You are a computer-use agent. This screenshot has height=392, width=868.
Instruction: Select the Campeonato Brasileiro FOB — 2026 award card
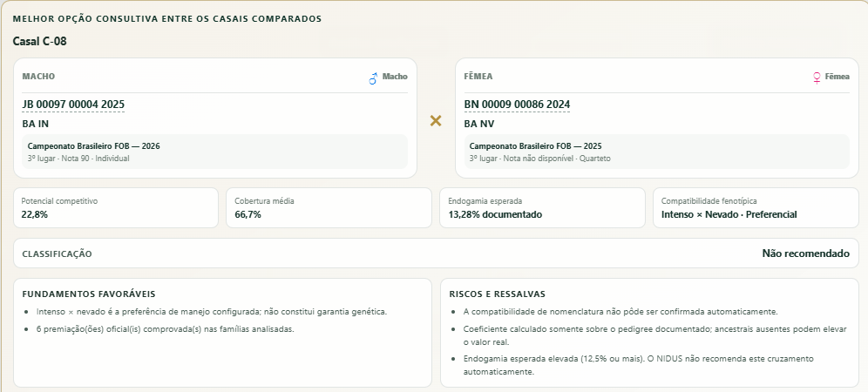point(214,152)
